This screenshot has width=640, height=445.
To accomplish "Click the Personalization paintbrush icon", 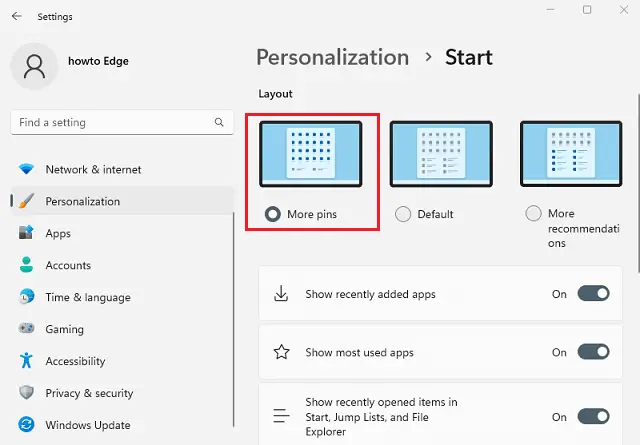I will (27, 201).
